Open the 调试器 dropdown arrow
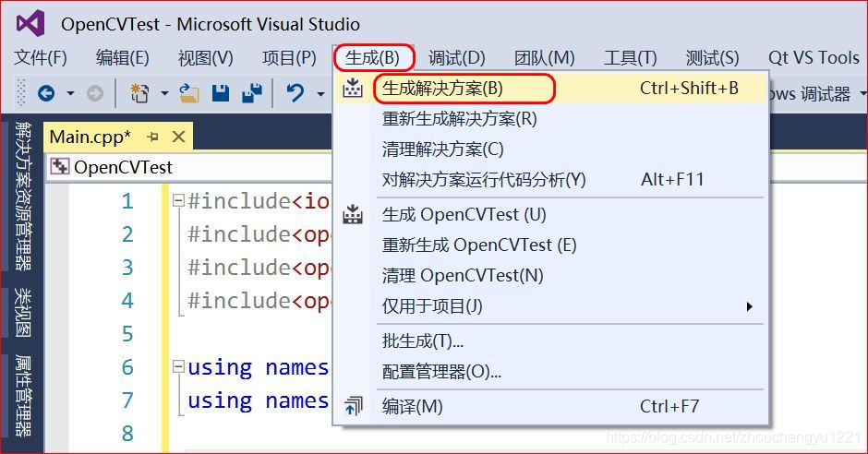The height and width of the screenshot is (454, 868). [x=862, y=93]
